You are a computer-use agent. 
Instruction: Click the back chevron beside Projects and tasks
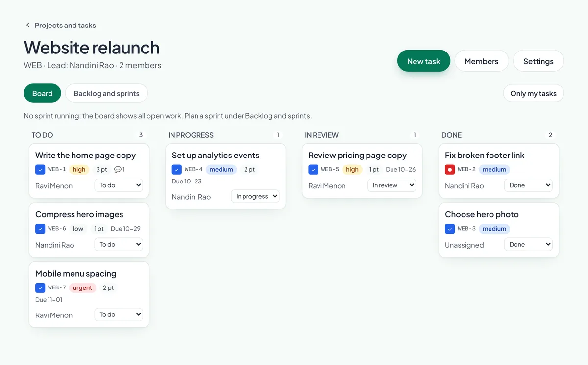27,25
